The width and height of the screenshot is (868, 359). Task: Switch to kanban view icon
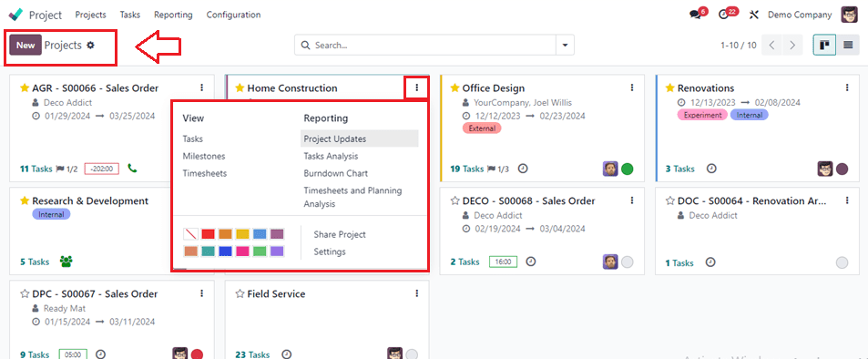(824, 45)
